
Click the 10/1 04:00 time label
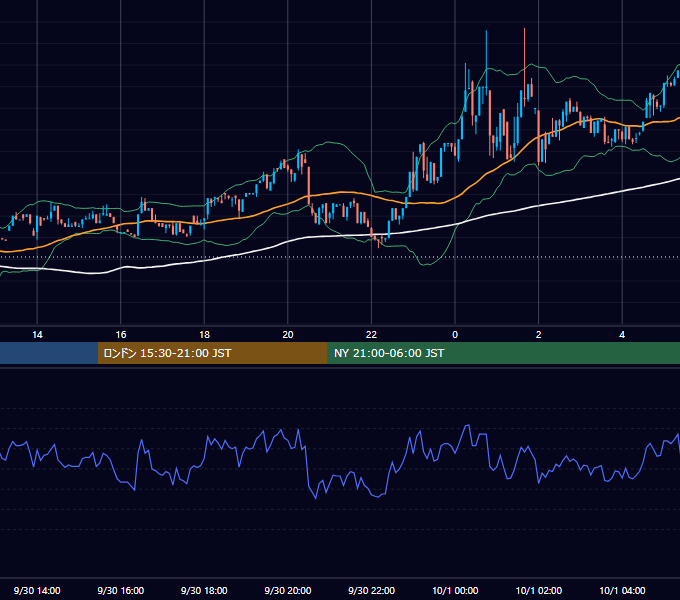(x=622, y=590)
